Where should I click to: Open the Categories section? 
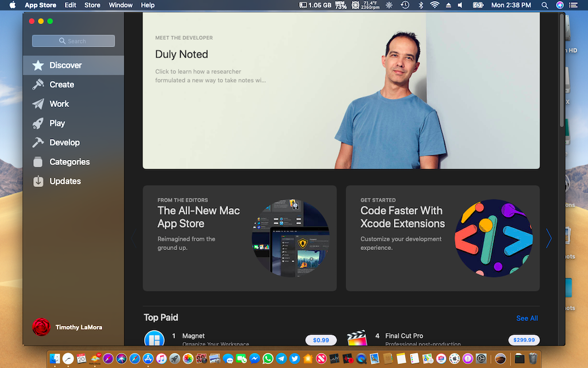point(73,162)
